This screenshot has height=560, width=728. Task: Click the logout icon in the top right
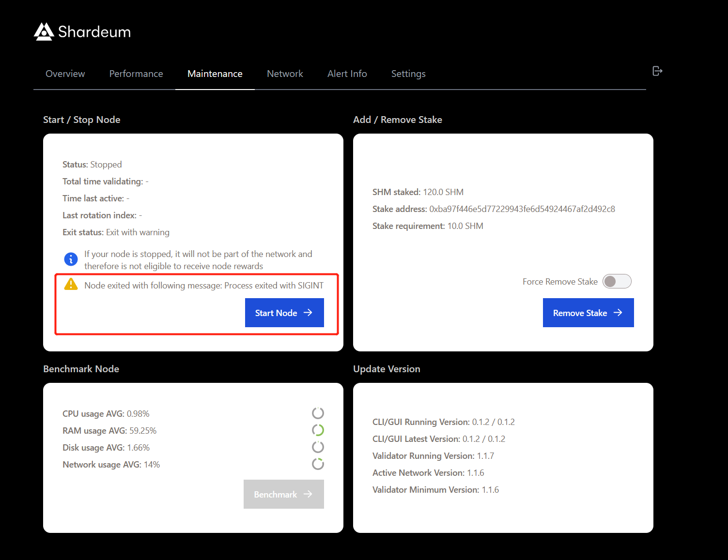657,71
